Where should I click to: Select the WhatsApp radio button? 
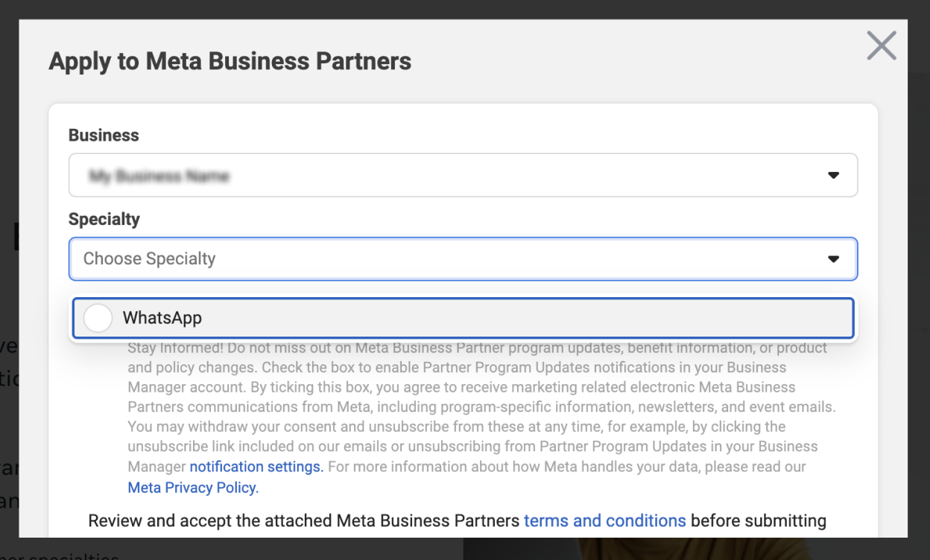coord(98,318)
